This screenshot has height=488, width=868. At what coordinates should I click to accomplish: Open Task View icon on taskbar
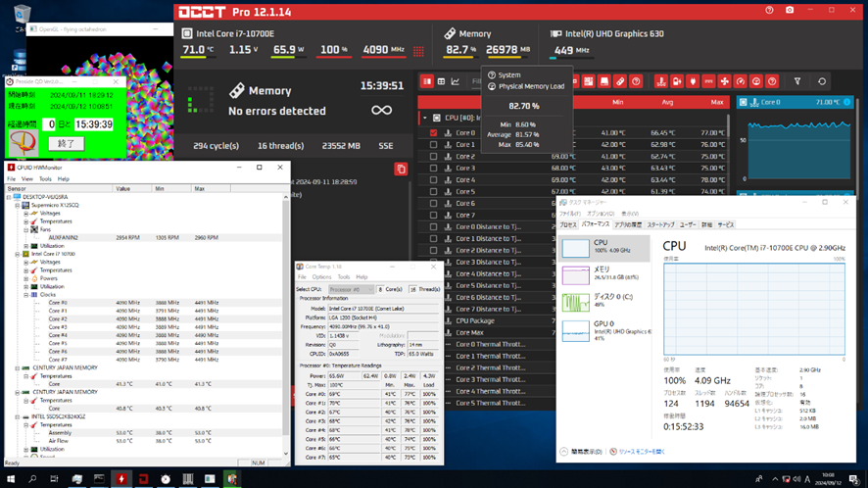click(54, 478)
